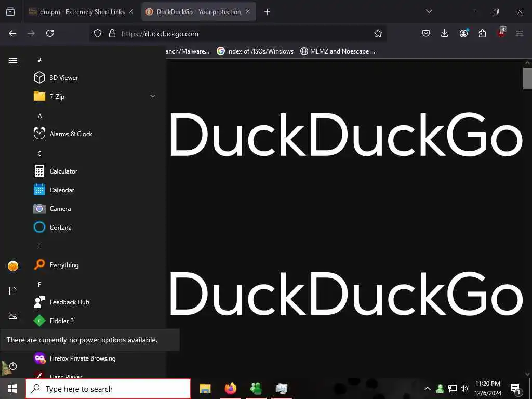Open the uBlock Origin extension
The height and width of the screenshot is (399, 532).
[x=501, y=33]
